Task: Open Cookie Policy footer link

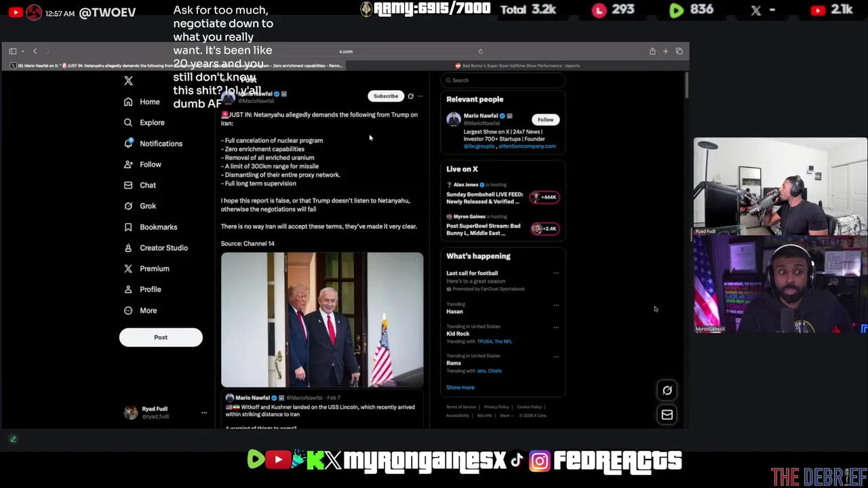Action: [x=529, y=407]
